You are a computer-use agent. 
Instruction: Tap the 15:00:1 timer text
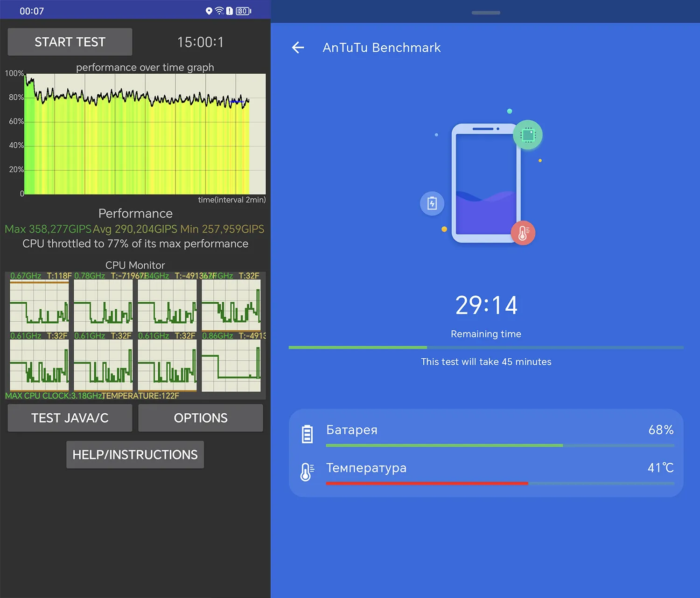[201, 42]
